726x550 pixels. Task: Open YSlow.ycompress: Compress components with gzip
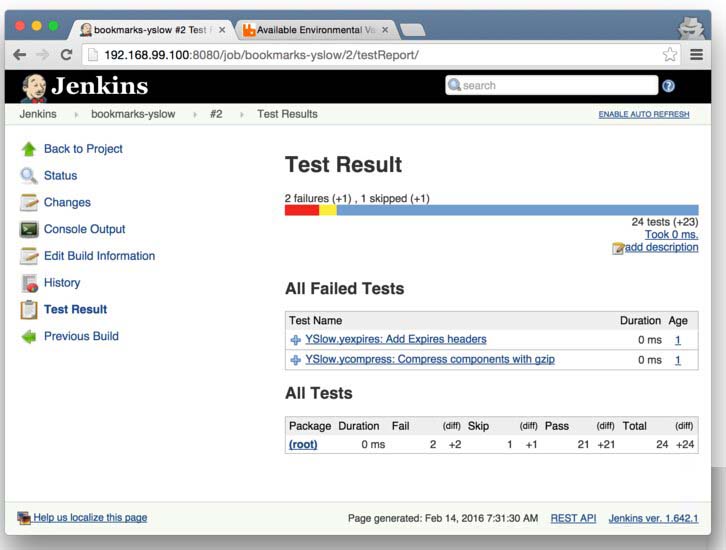[430, 359]
